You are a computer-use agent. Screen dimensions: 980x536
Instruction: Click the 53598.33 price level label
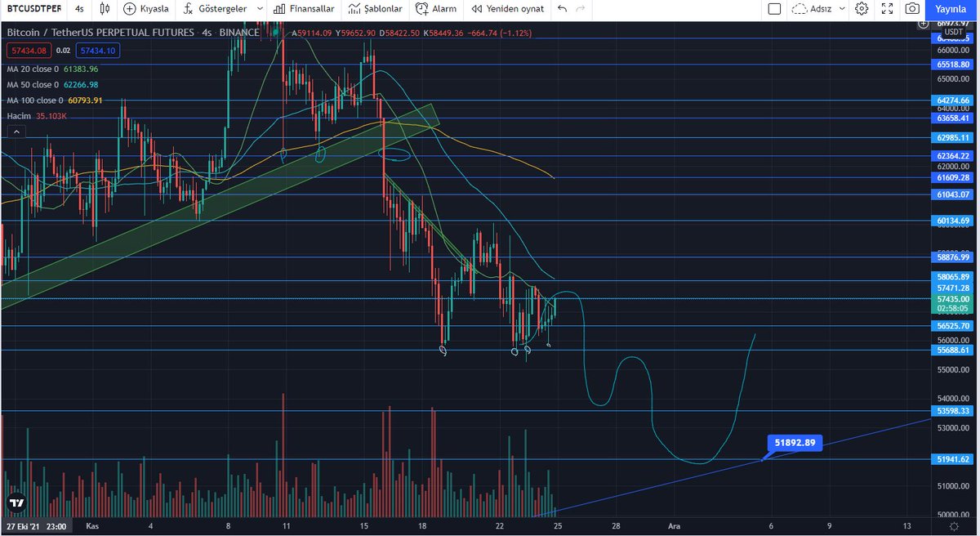[x=954, y=411]
